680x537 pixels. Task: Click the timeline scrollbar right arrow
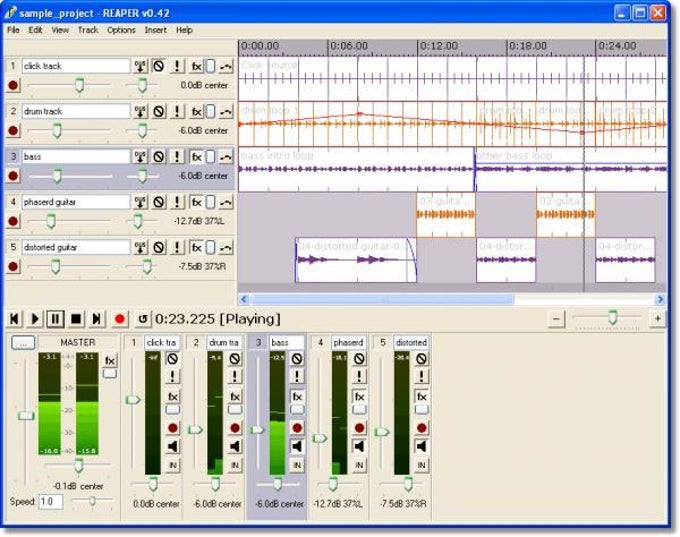(660, 299)
